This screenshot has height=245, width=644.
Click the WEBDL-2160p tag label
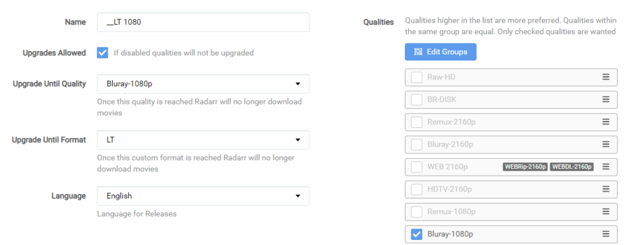point(572,166)
